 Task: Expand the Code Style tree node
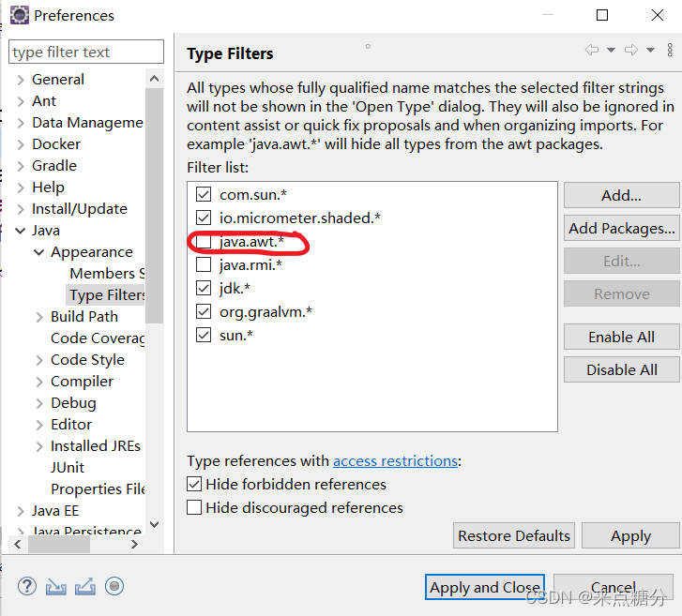coord(39,360)
